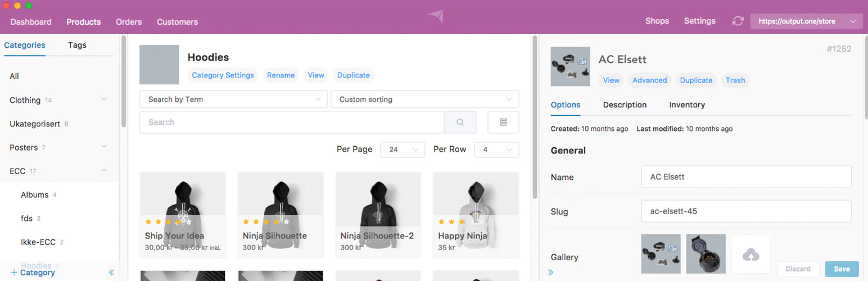
Task: Open the Shops menu
Action: tap(657, 21)
